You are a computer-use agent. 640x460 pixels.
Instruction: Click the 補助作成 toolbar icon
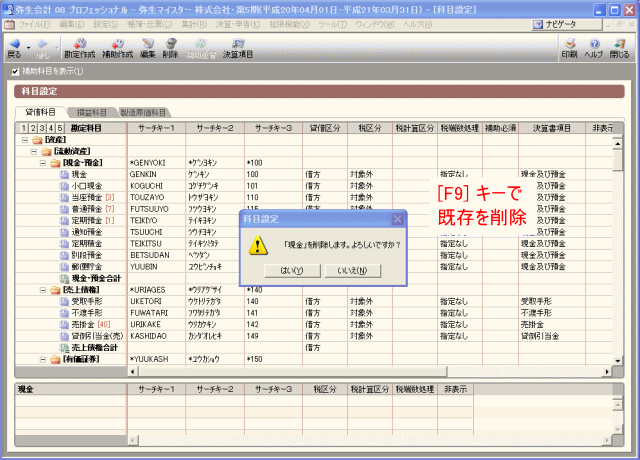pyautogui.click(x=118, y=43)
